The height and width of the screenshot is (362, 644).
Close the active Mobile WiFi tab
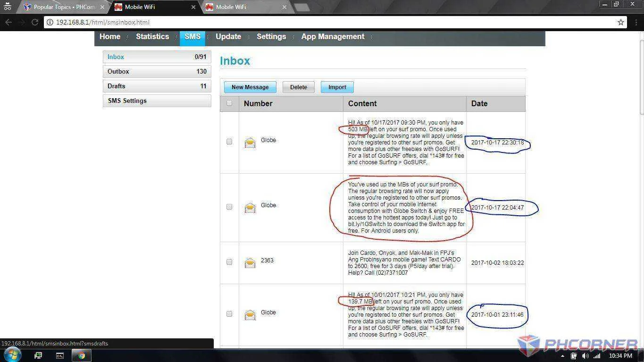tap(193, 7)
